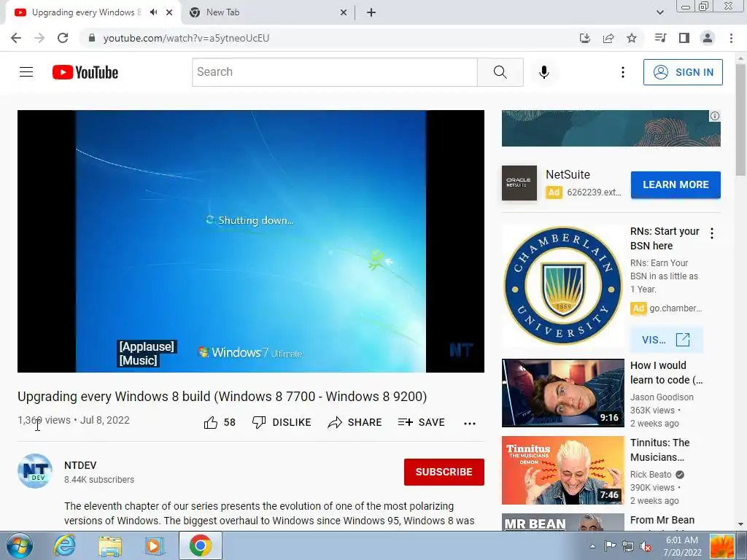
Task: Open ad info icon on banner
Action: click(715, 116)
